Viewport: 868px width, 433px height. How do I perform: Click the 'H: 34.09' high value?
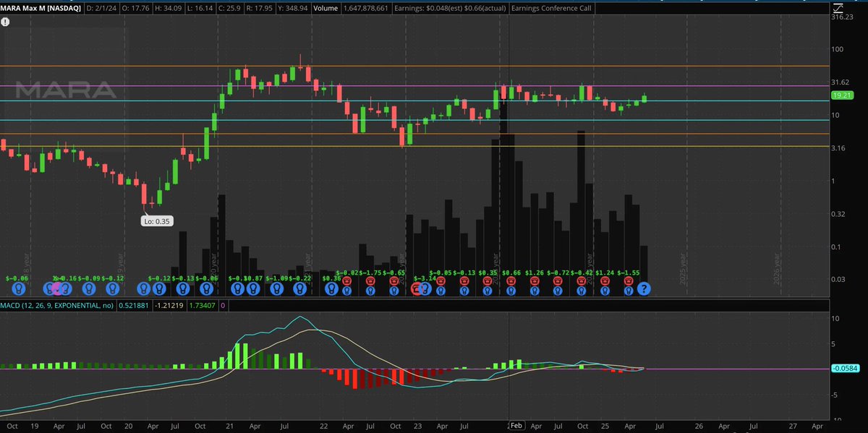pos(168,10)
